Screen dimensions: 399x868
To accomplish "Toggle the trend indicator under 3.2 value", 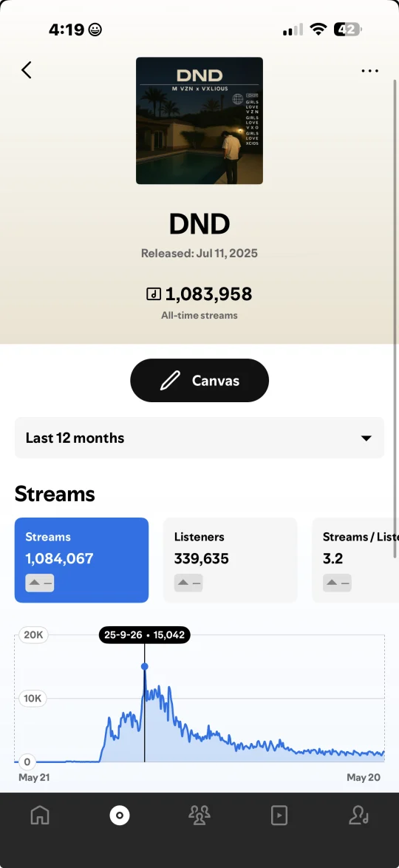I will point(337,583).
